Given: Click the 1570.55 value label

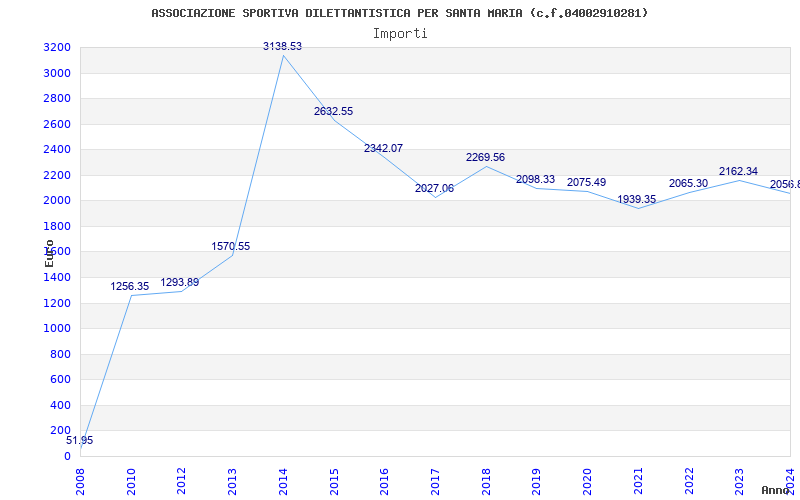Looking at the screenshot, I should (231, 246).
